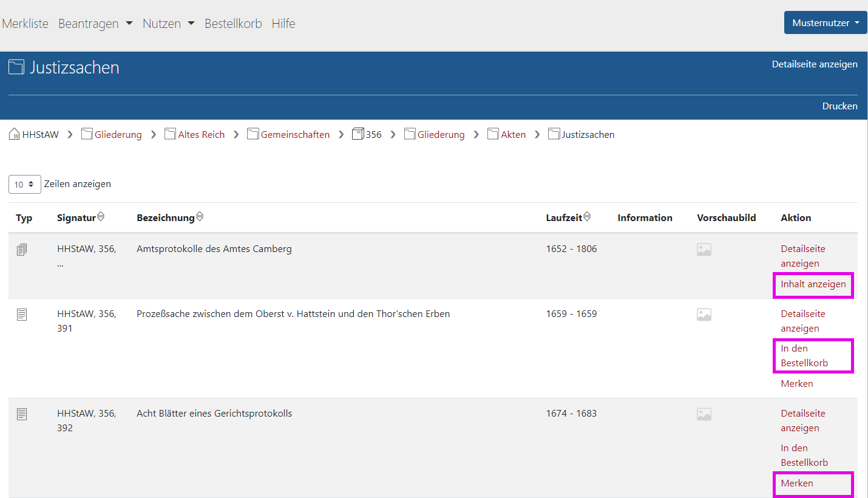The width and height of the screenshot is (868, 498).
Task: Click text Acht Blätter eines Gerichtsprotokolls
Action: coord(214,413)
